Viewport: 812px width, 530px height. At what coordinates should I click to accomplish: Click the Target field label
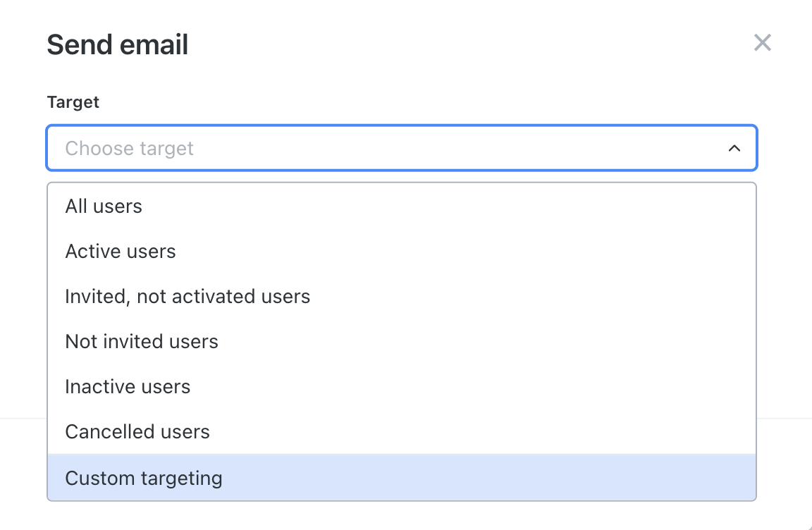(x=73, y=102)
